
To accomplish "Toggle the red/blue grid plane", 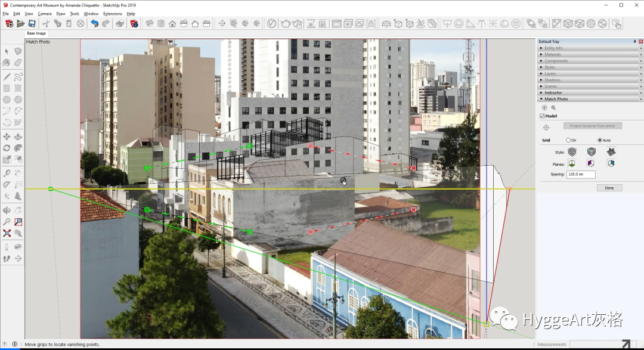I will point(591,163).
